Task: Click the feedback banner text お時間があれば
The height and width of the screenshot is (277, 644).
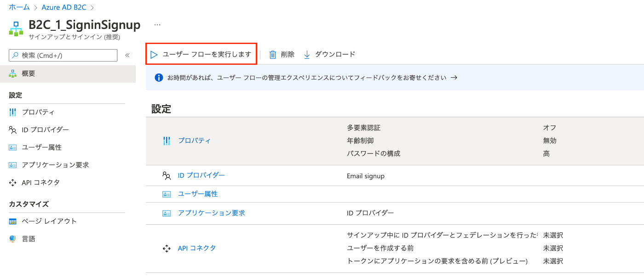Action: pyautogui.click(x=307, y=78)
